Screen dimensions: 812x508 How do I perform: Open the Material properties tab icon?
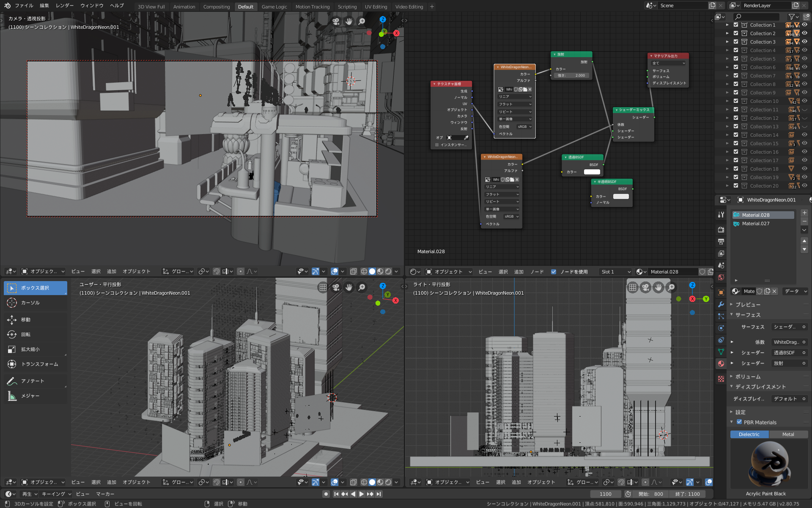pos(721,364)
